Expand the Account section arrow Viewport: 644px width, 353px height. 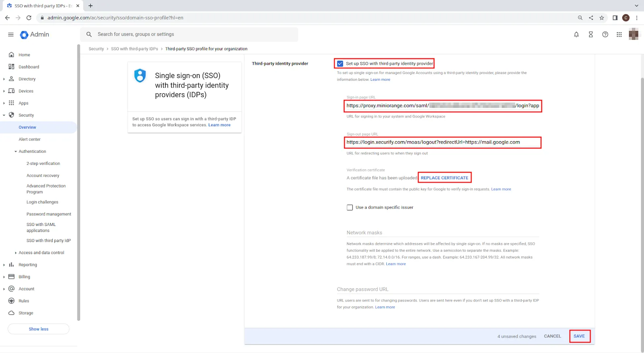click(x=4, y=289)
